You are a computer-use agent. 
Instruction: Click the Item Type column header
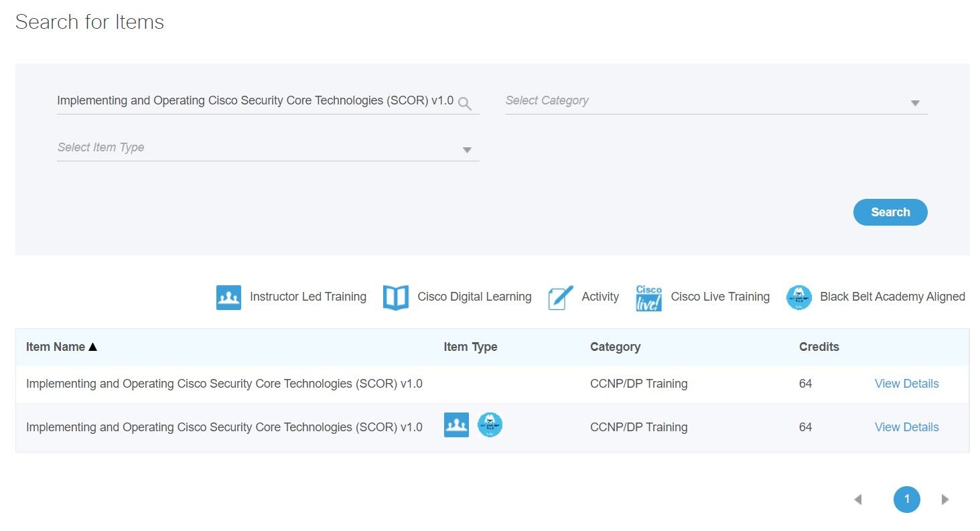[470, 347]
